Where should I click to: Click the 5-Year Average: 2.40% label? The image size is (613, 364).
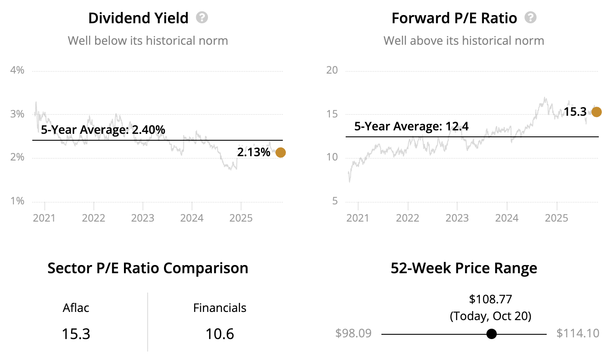103,130
